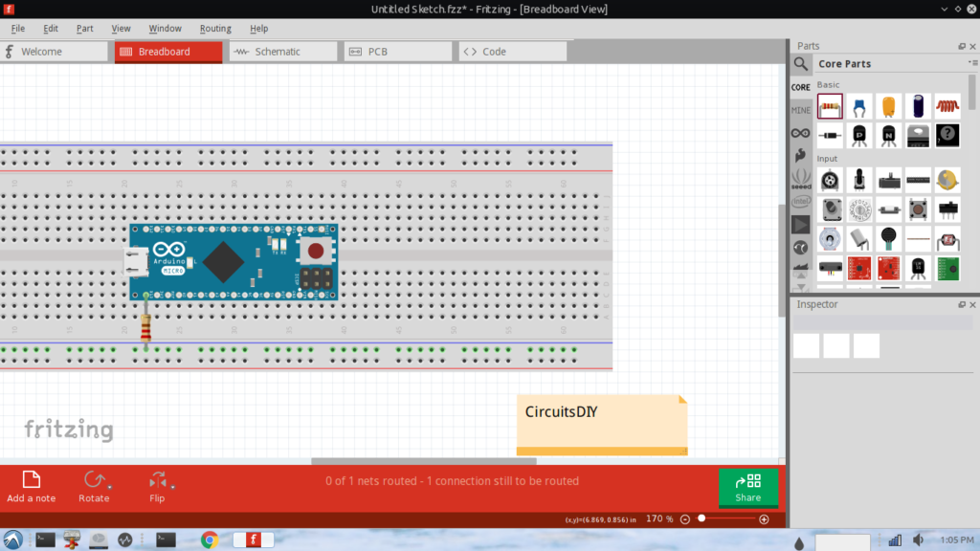Select the diode part in Basic

830,136
